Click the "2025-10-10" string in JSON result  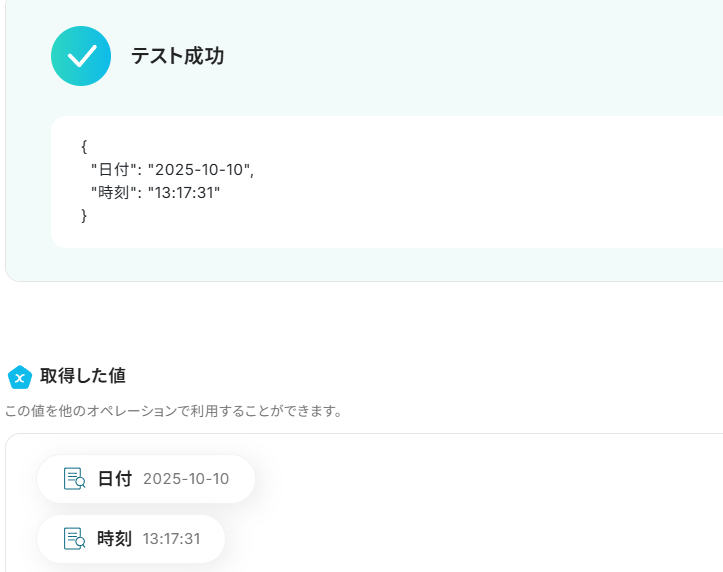pos(200,169)
